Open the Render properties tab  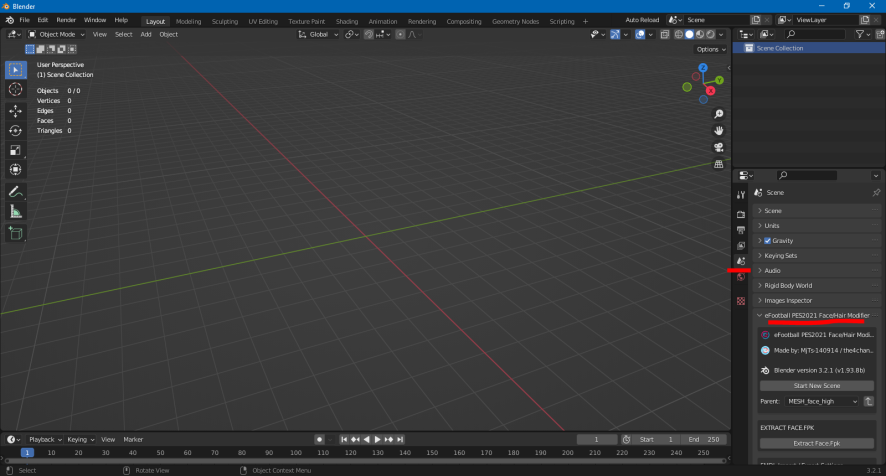tap(741, 214)
